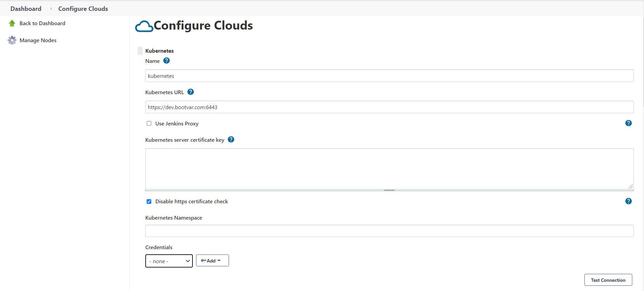Open help for Disable https certificate check
644x291 pixels.
click(628, 201)
